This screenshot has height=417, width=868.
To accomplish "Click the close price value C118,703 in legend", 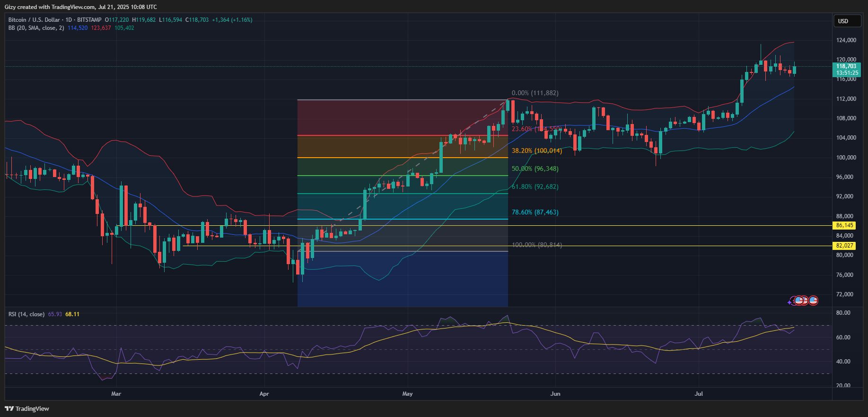I will (197, 20).
